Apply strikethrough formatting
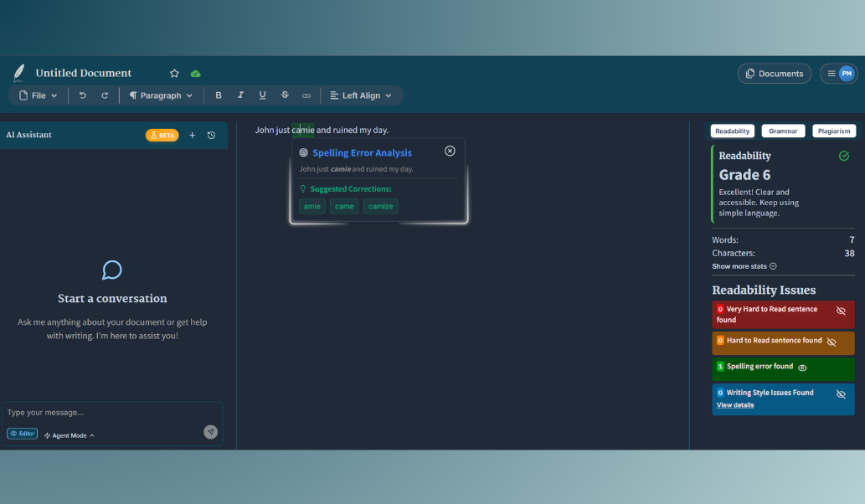 (285, 95)
